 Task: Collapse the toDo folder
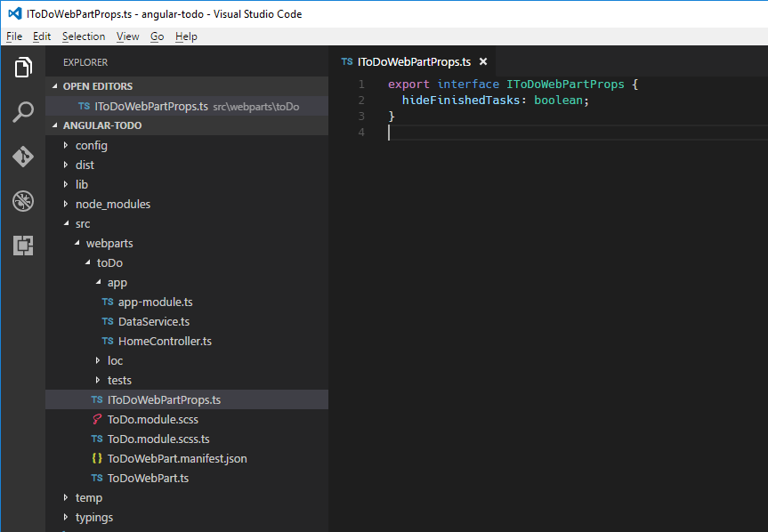tap(88, 262)
